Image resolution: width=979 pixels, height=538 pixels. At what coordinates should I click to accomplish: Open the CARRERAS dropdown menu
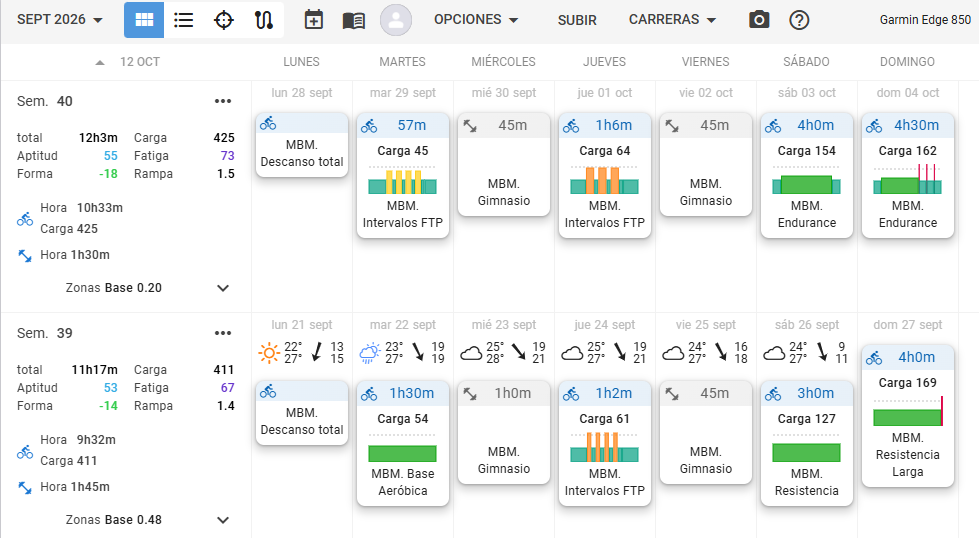click(672, 19)
